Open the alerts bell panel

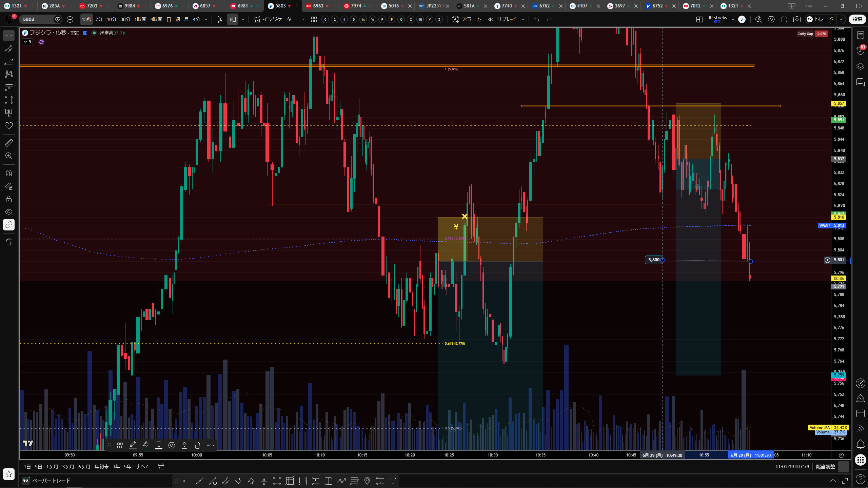[860, 444]
